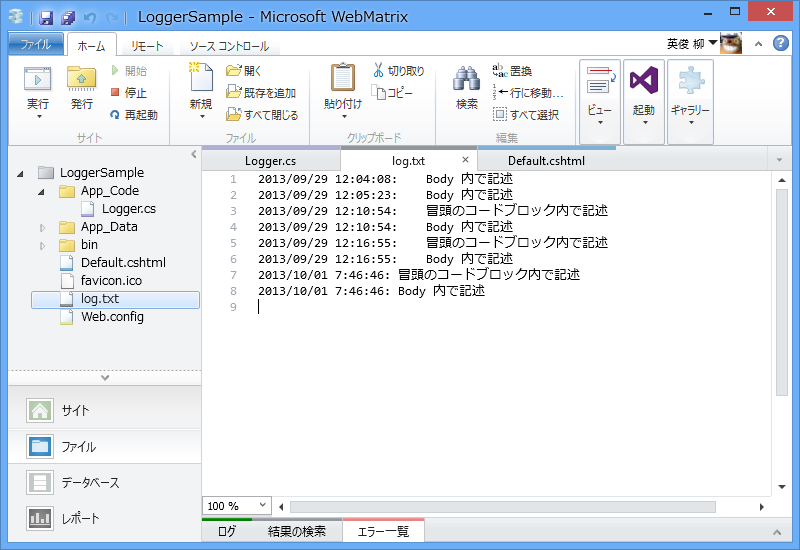Click the Save All icon in title bar

(68, 18)
